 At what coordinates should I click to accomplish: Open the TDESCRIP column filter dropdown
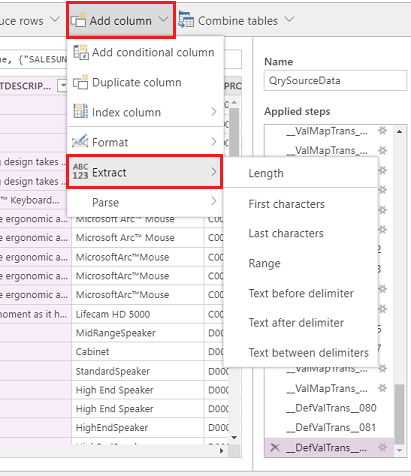pos(62,86)
